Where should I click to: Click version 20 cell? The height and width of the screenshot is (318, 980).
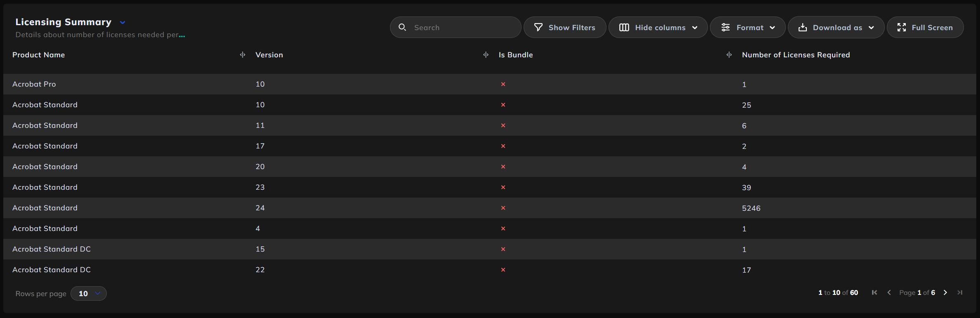coord(260,167)
